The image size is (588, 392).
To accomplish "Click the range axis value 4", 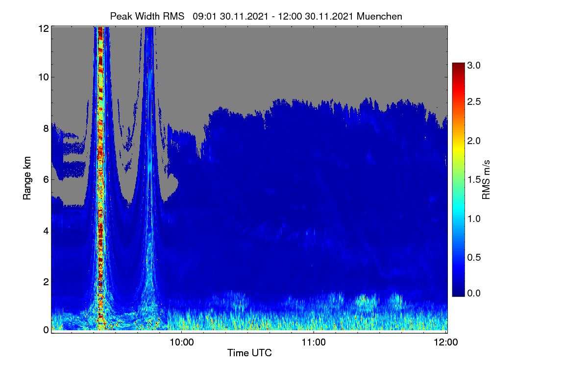I will point(46,230).
